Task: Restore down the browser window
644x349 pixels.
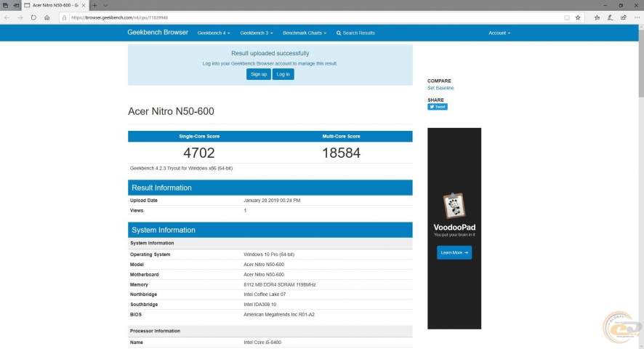Action: coord(621,5)
